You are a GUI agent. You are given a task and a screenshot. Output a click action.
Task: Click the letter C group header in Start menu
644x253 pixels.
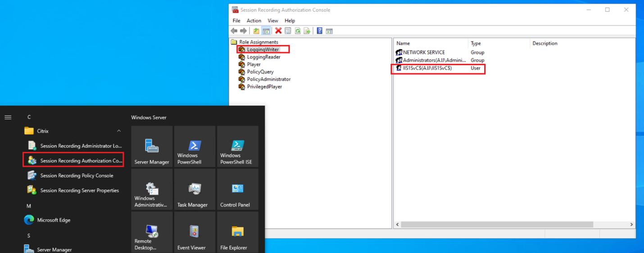point(29,117)
